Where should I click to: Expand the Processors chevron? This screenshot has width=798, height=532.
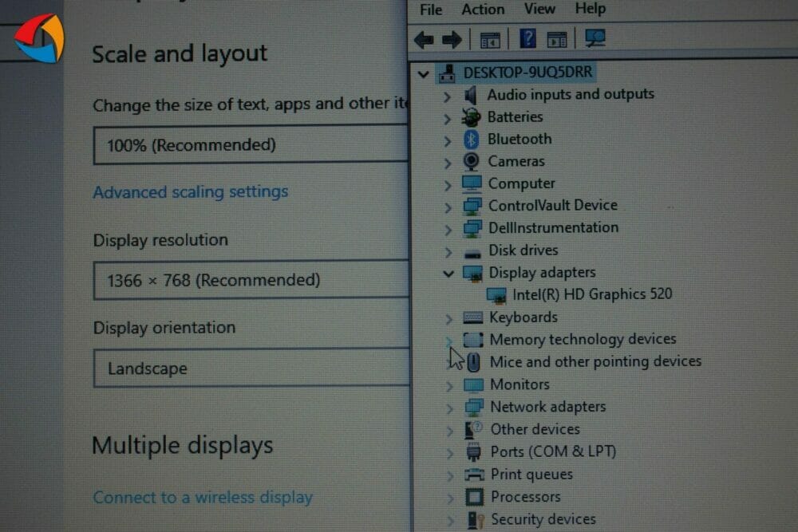coord(450,498)
